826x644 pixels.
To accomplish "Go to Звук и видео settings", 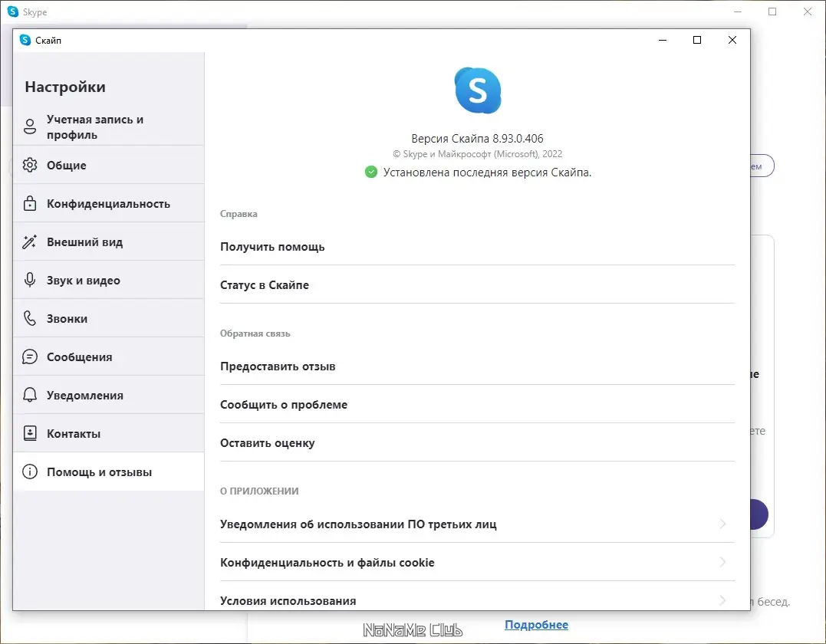I will (108, 280).
